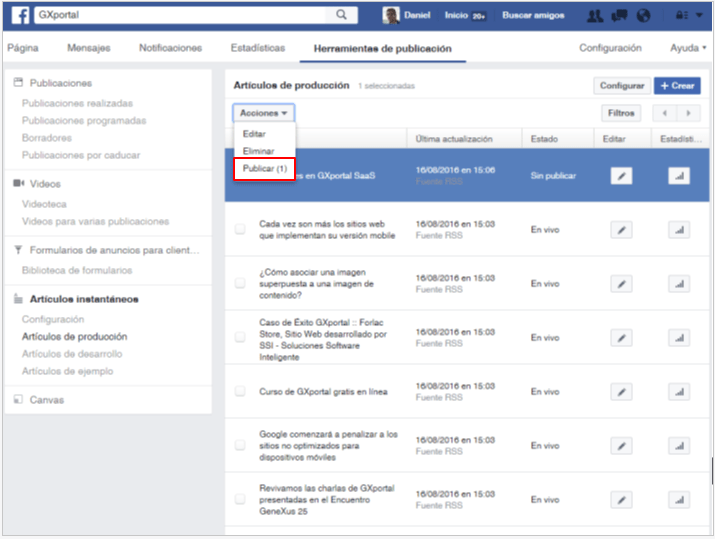The width and height of the screenshot is (715, 539).
Task: Open the notifications globe icon
Action: pyautogui.click(x=643, y=16)
